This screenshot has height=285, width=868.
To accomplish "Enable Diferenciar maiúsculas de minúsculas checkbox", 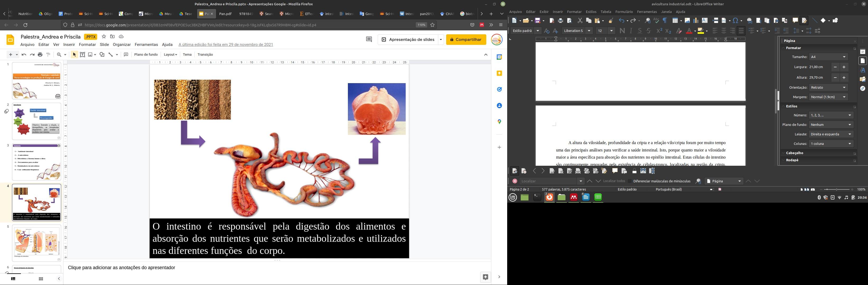I will (x=629, y=181).
